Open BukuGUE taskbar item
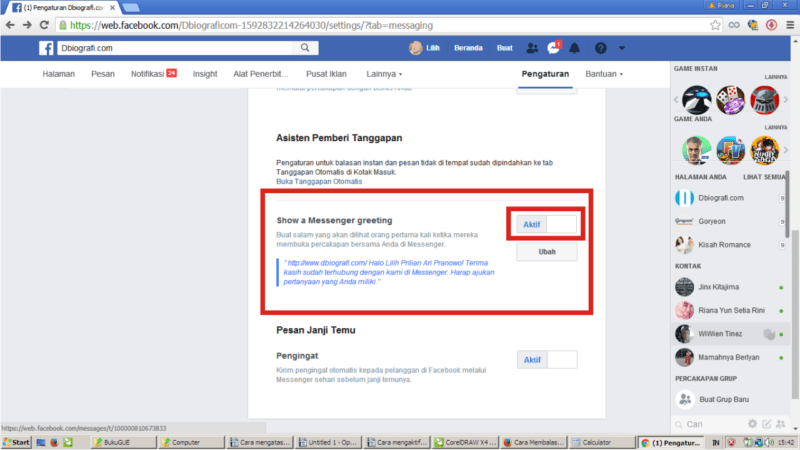800x450 pixels. 123,442
